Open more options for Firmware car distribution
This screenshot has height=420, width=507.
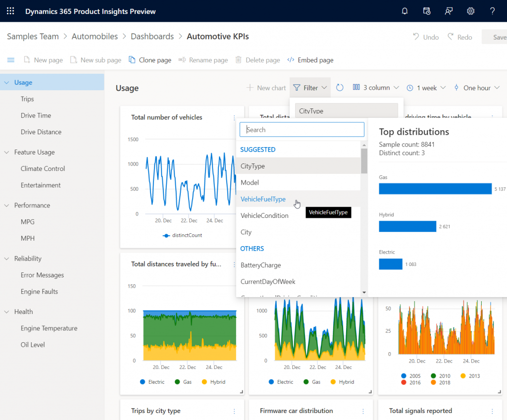click(363, 411)
